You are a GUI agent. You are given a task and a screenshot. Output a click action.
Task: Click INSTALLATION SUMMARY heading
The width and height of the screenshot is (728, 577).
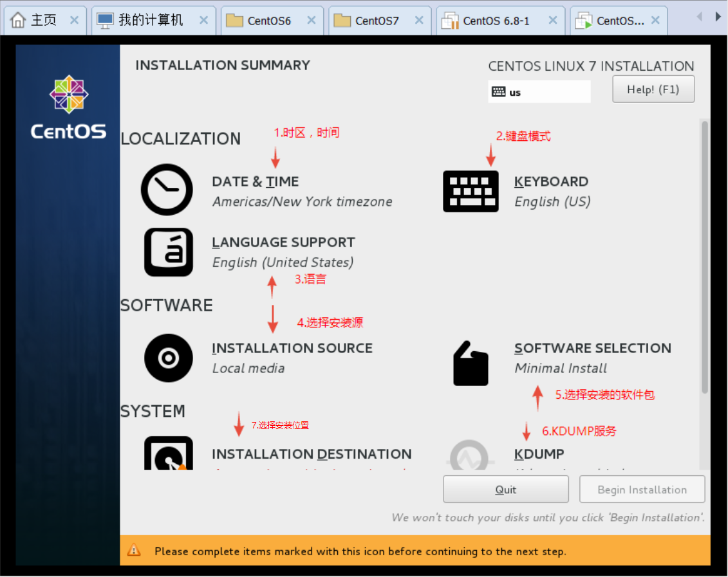tap(223, 65)
